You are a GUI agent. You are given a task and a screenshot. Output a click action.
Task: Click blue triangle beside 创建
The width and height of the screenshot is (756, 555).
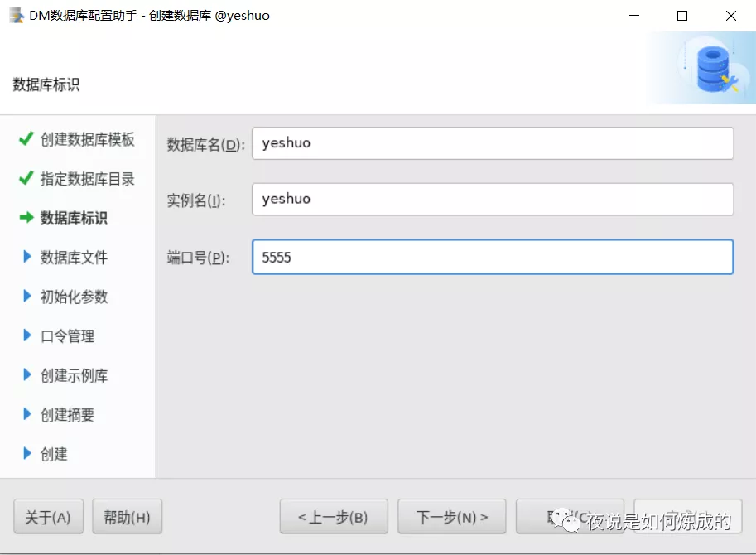click(x=27, y=453)
